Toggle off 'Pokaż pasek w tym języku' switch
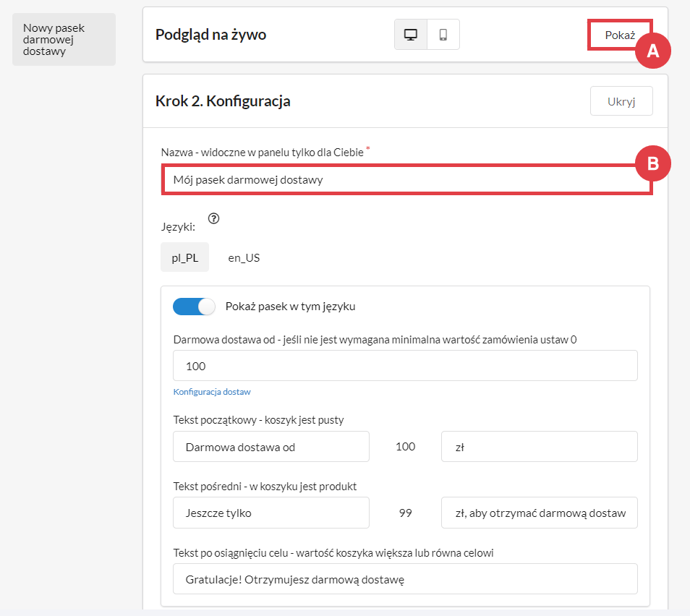This screenshot has width=690, height=616. [x=194, y=307]
